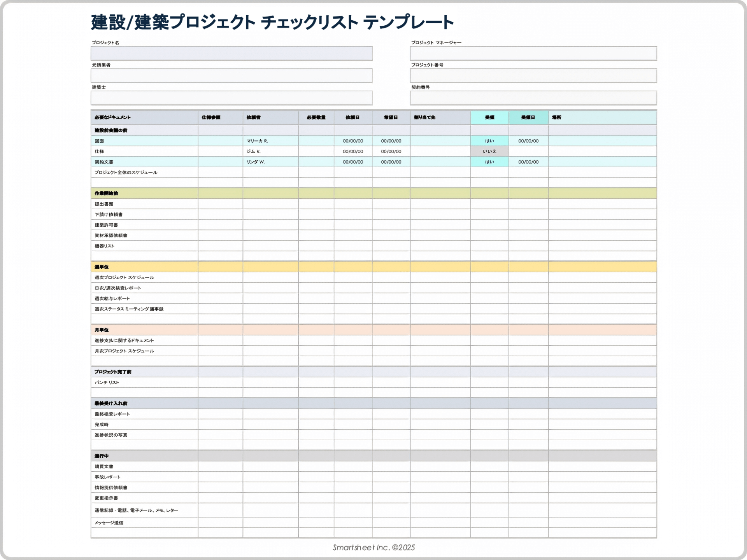Screen dimensions: 747x560
Task: Select the はい cell in 図面 row
Action: point(489,141)
